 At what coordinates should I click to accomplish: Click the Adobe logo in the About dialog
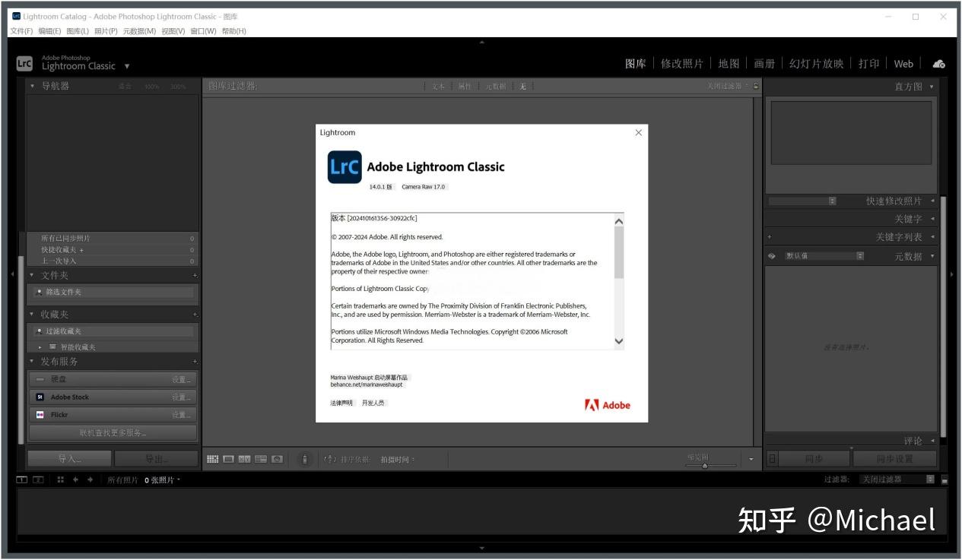pyautogui.click(x=607, y=405)
